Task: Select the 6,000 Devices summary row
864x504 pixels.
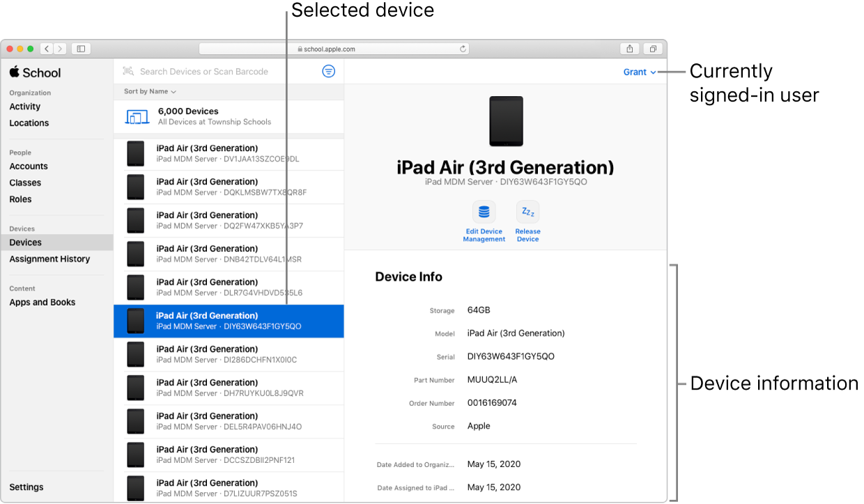Action: click(x=229, y=116)
